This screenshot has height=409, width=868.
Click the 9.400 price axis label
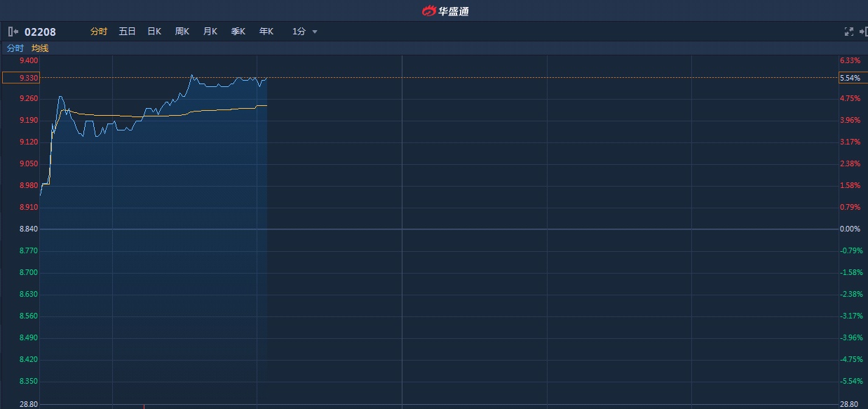(x=29, y=60)
